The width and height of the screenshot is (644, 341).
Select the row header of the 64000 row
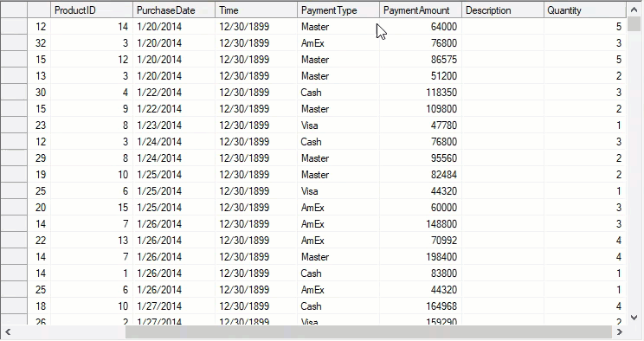(14, 27)
